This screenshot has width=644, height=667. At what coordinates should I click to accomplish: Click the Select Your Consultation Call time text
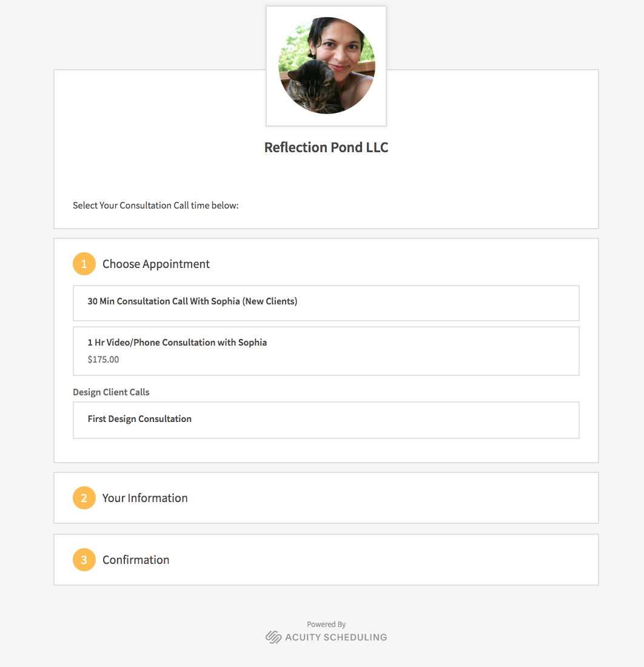[156, 206]
